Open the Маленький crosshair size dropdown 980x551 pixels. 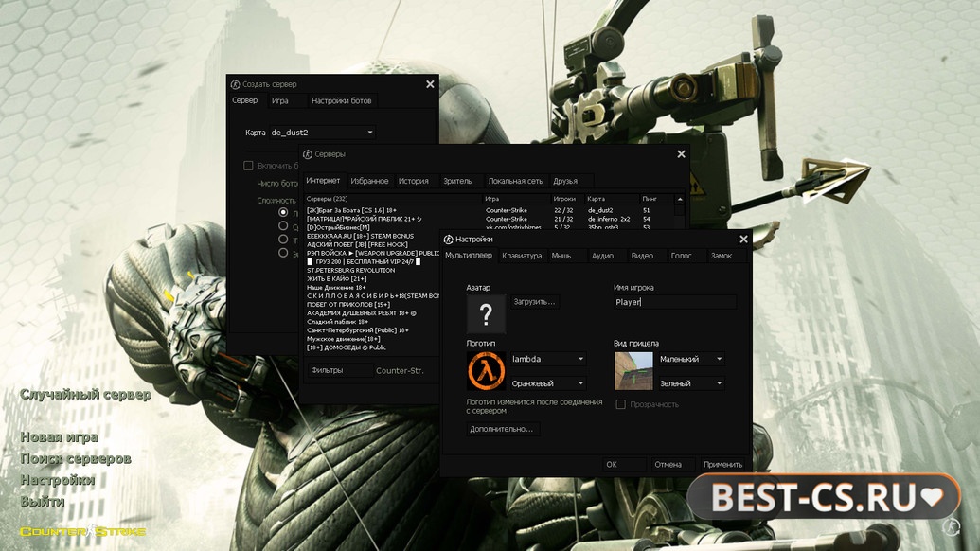tap(690, 359)
